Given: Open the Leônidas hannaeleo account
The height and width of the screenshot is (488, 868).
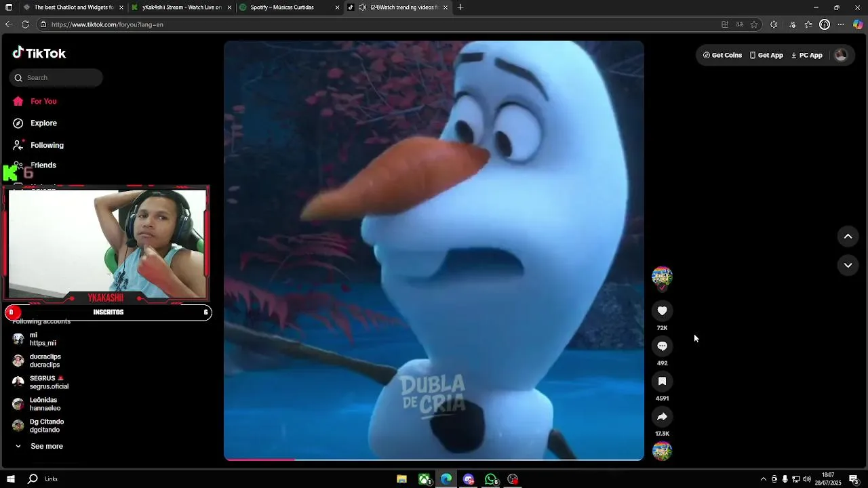Looking at the screenshot, I should (x=37, y=404).
